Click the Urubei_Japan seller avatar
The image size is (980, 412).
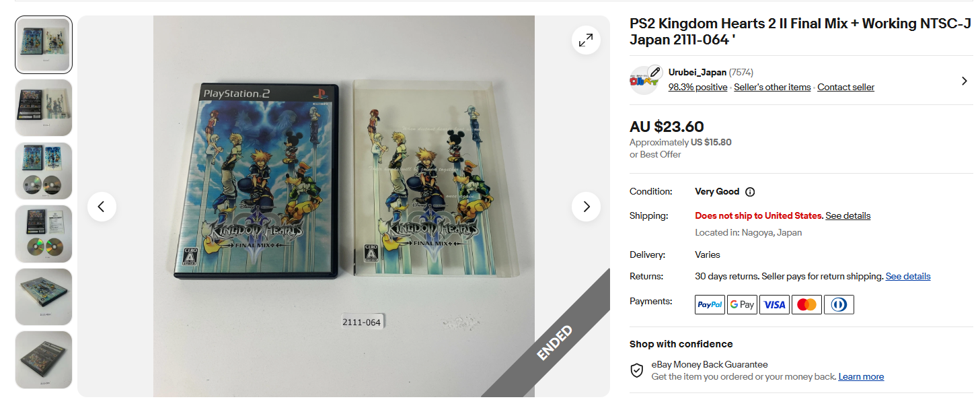644,80
